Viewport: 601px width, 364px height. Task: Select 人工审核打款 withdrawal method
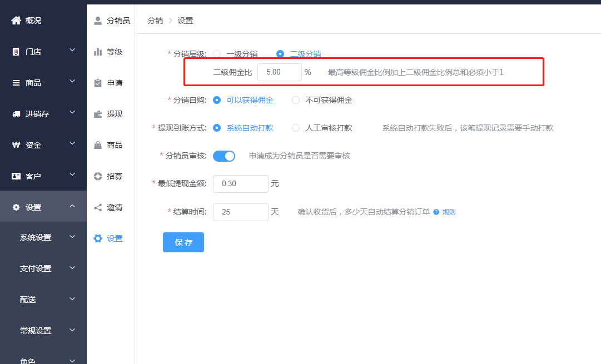[x=296, y=128]
